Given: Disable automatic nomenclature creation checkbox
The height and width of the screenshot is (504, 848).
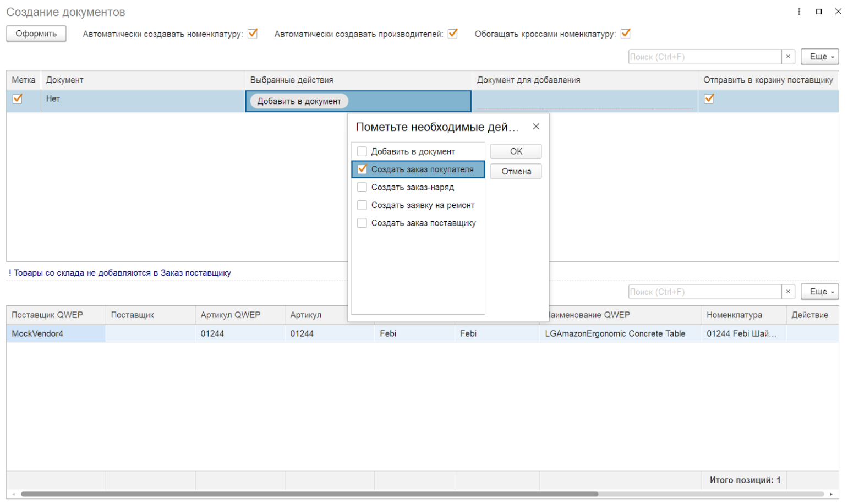Looking at the screenshot, I should tap(253, 34).
